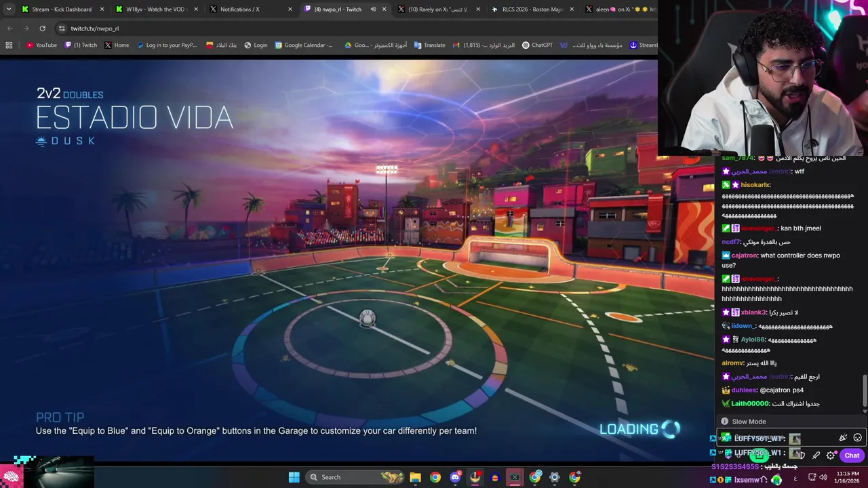
Task: Click username Laith00000 in chat
Action: [750, 404]
